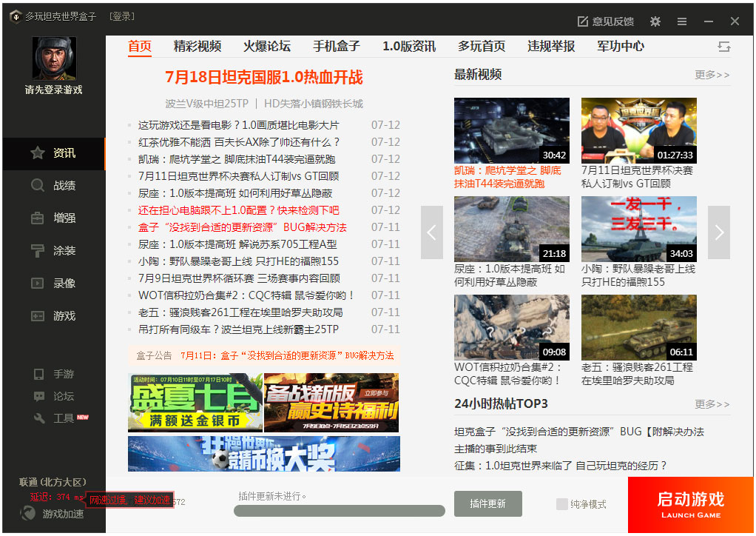Open the 资讯 star icon in sidebar
Image resolution: width=756 pixels, height=536 pixels.
tap(38, 153)
